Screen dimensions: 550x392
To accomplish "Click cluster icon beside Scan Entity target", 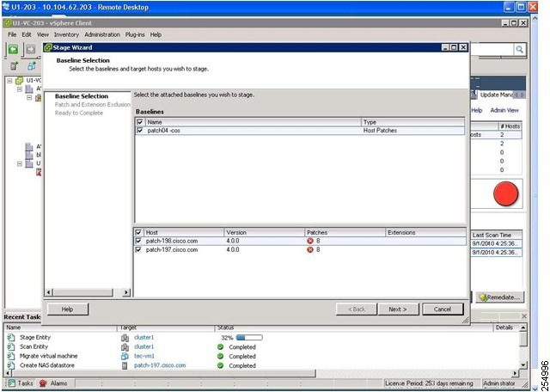I will [125, 346].
